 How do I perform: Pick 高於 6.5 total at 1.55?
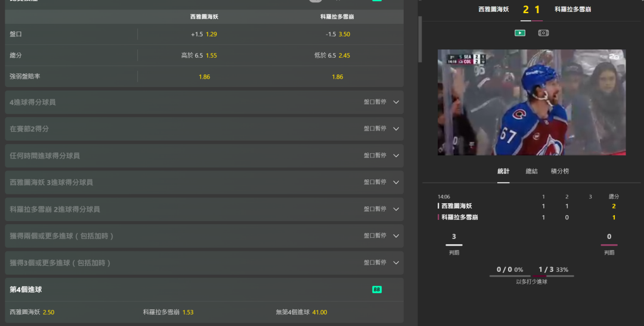tap(199, 55)
